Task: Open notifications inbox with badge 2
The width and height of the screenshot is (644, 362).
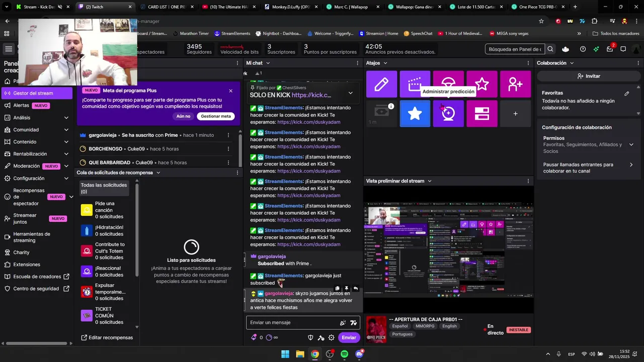Action: 610,49
